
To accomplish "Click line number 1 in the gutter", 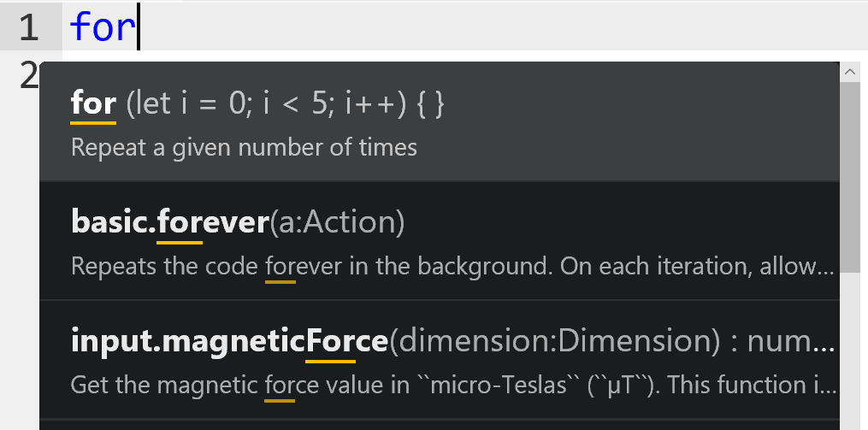I will pos(29,27).
